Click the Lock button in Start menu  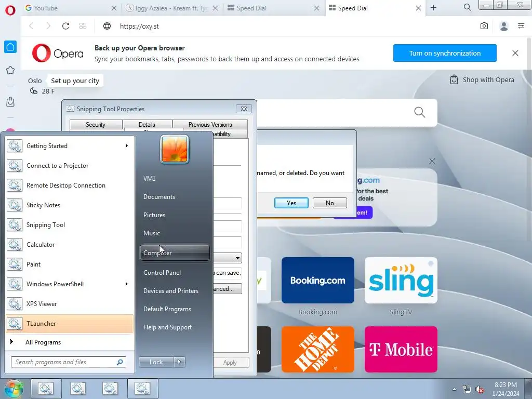[x=156, y=362]
